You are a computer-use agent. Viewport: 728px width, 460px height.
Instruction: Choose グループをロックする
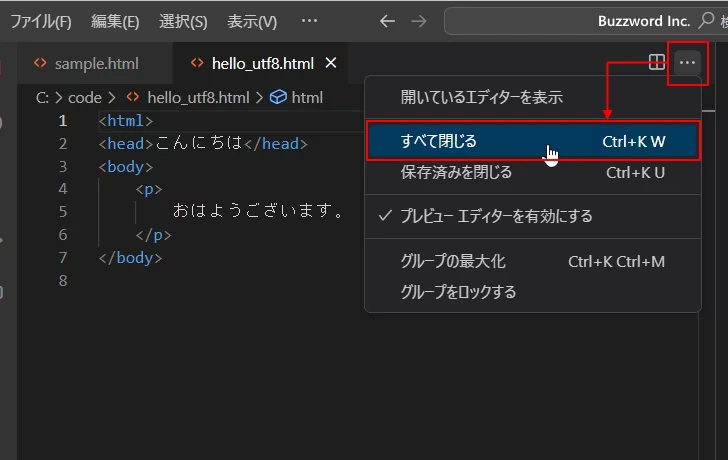(533, 292)
